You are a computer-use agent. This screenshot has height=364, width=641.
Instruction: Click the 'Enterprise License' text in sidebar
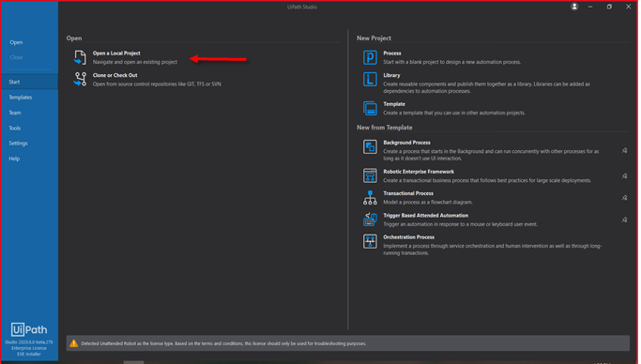29,348
